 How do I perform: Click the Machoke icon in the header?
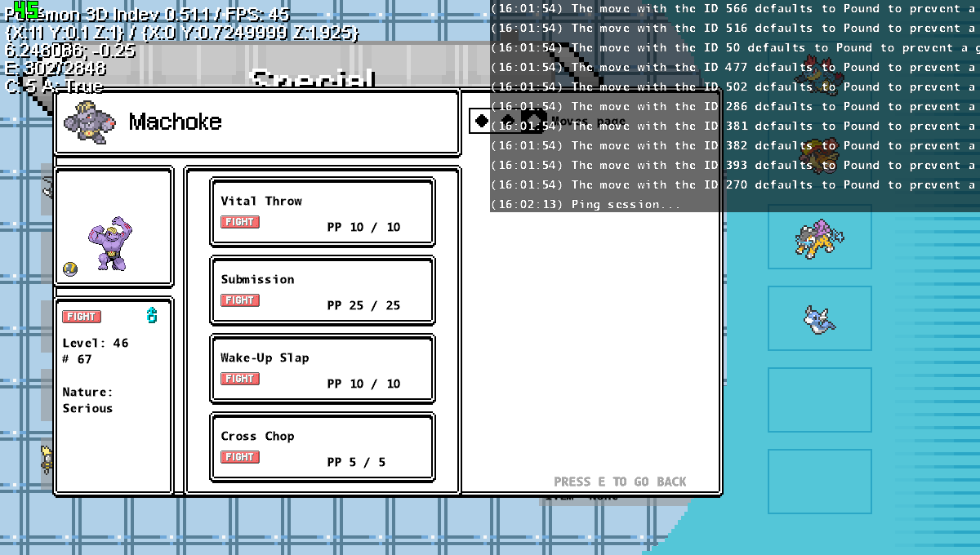point(90,121)
